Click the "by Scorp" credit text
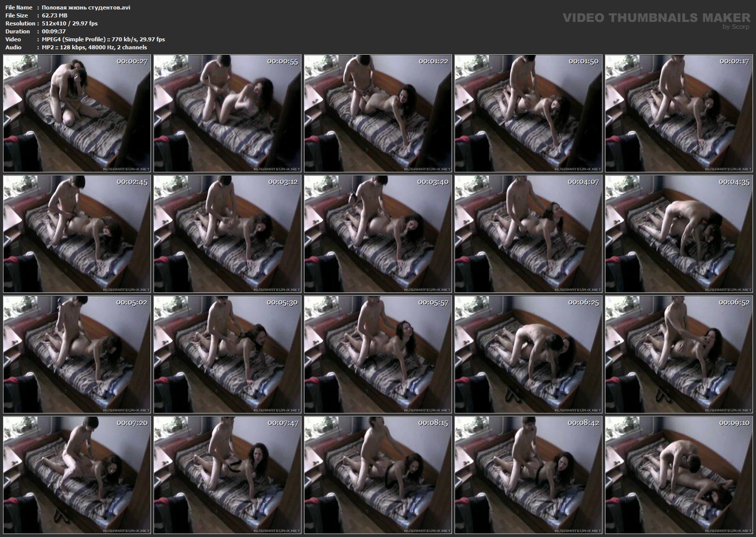 [x=736, y=27]
